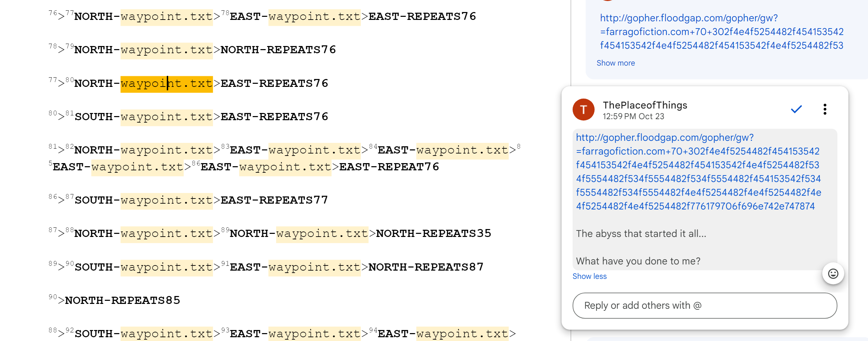
Task: Click the orange T avatar of ThePlaceofThings
Action: (583, 110)
